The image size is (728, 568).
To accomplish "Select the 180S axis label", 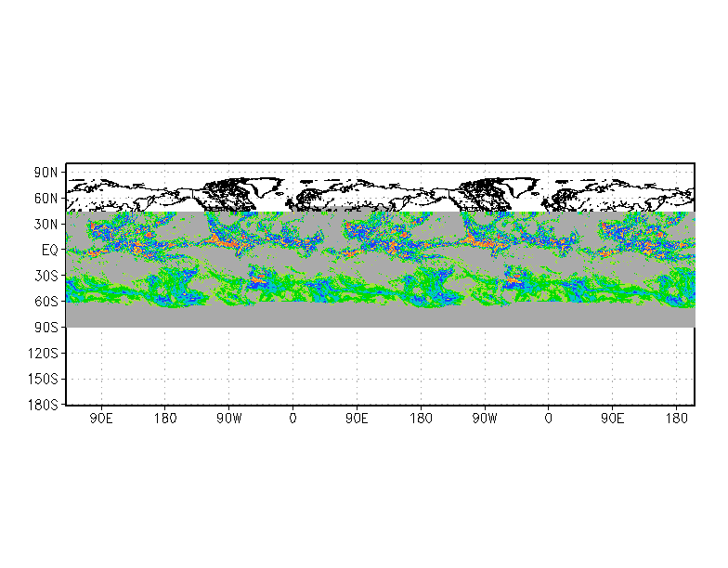I will pyautogui.click(x=43, y=405).
